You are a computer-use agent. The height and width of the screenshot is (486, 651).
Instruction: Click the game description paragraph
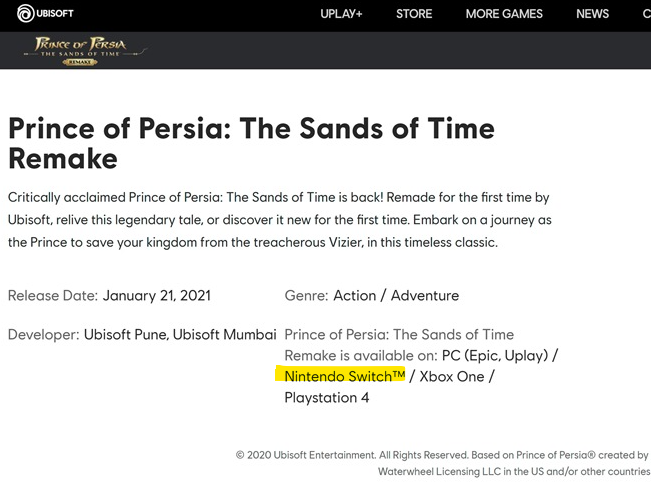point(278,220)
